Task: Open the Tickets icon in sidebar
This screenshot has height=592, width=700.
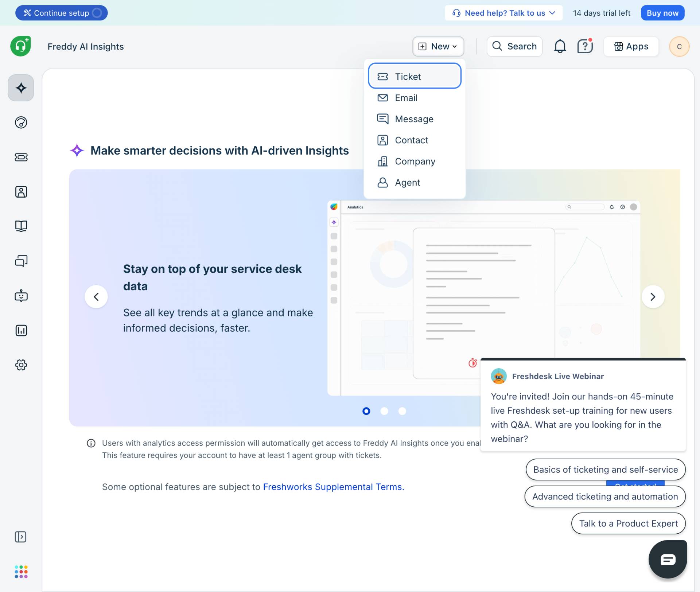Action: coord(21,157)
